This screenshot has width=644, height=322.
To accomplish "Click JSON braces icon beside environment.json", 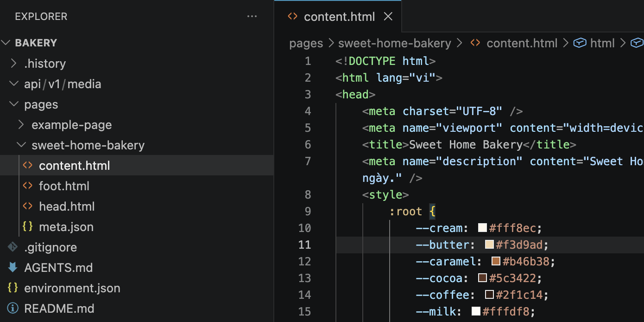I will tap(13, 288).
